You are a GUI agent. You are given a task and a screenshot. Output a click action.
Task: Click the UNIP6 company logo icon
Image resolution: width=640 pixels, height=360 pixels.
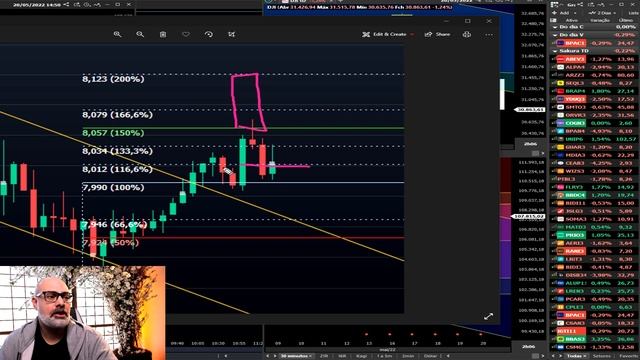tap(560, 139)
